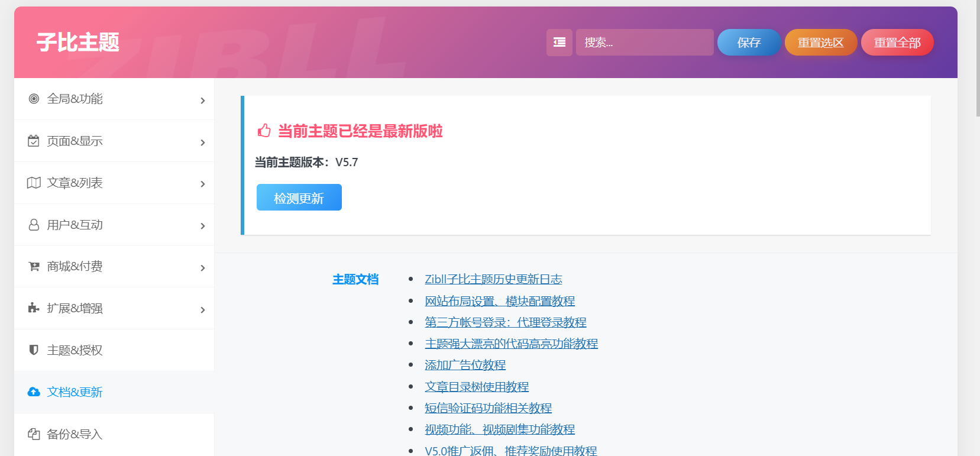Click the target icon for 全局&功能
Screen dimensions: 980x456
(34, 99)
